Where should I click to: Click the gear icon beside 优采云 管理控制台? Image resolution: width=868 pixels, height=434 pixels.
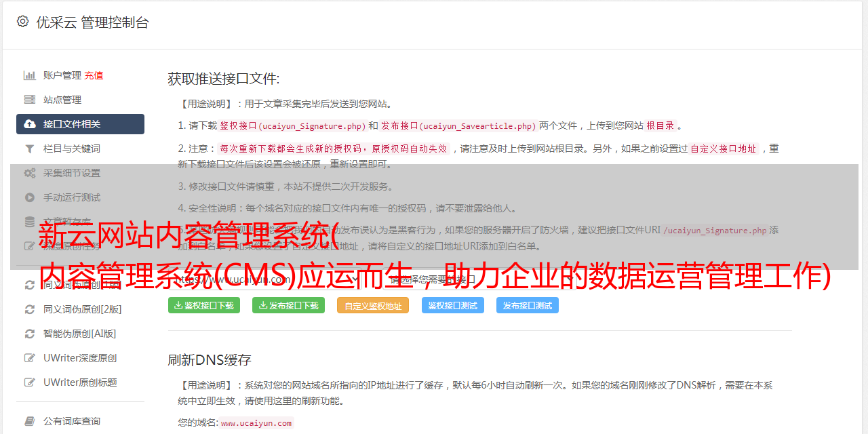point(22,22)
